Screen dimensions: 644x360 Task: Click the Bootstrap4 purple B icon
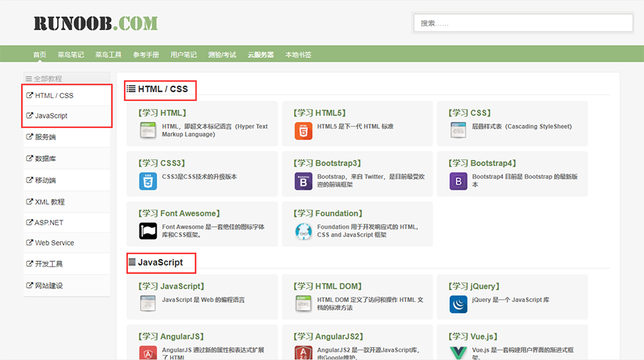click(x=459, y=181)
